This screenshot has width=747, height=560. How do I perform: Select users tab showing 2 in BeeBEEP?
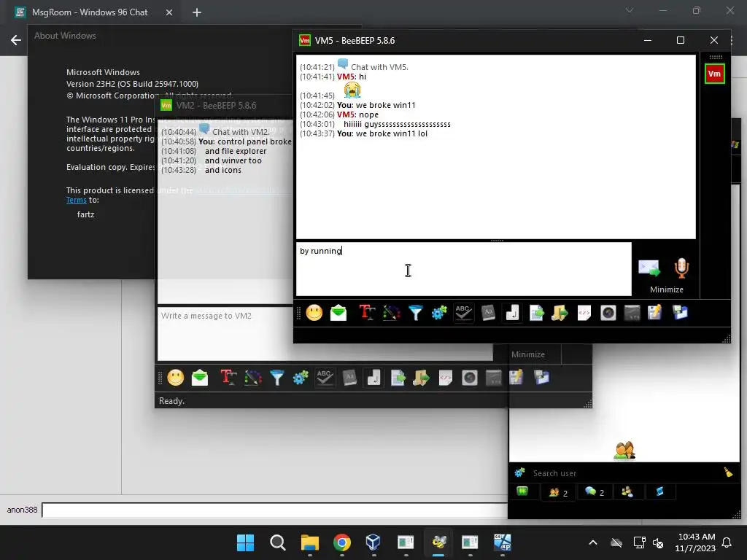pos(558,492)
